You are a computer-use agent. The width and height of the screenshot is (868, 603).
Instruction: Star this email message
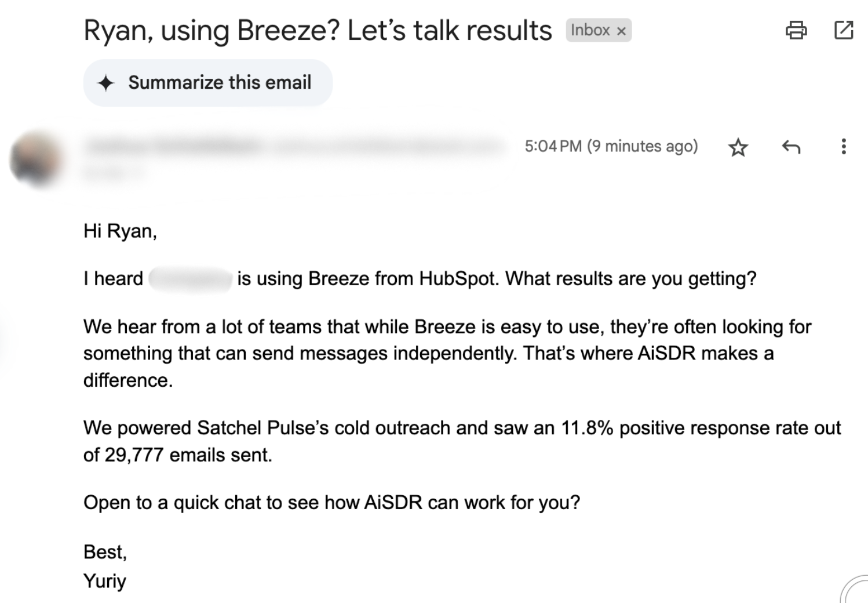(738, 147)
